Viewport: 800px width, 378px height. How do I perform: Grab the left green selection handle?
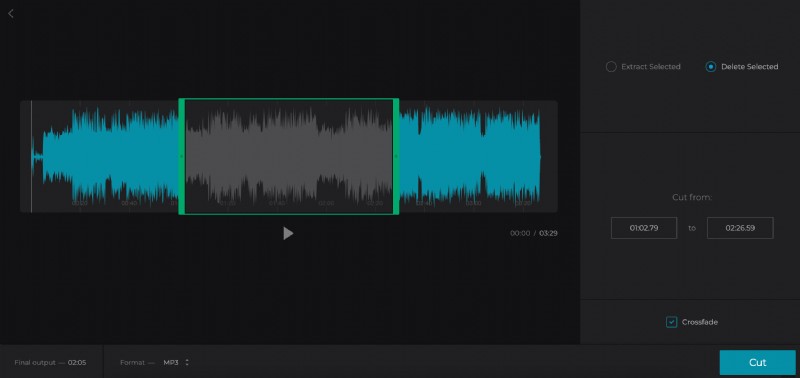pos(181,156)
